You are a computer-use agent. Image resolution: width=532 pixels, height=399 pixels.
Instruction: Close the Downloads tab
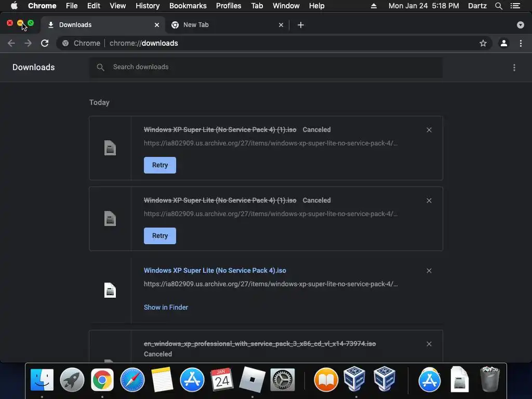tap(157, 25)
